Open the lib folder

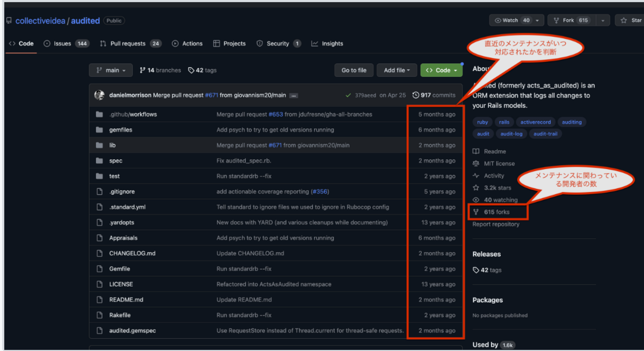pos(112,145)
